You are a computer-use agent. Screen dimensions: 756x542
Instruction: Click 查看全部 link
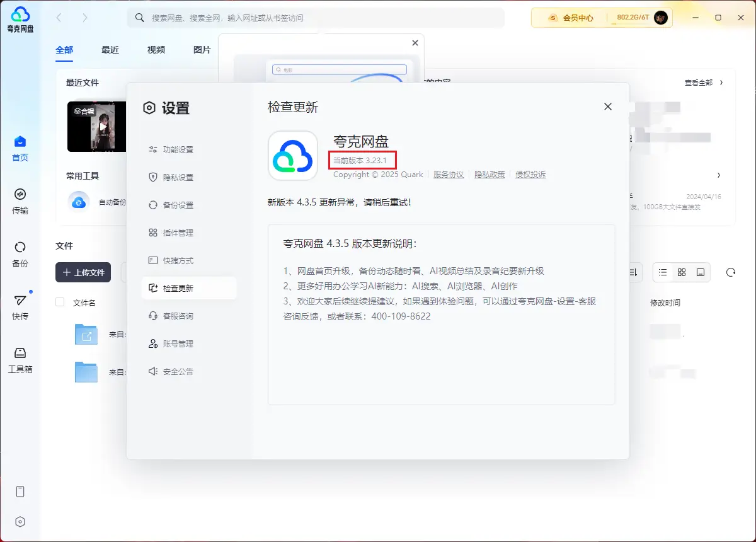point(704,83)
